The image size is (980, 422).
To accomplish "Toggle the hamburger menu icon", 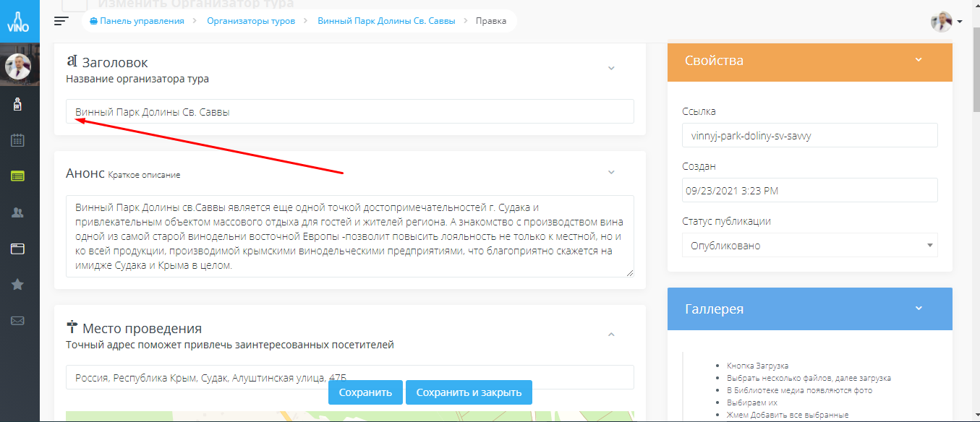I will point(61,21).
